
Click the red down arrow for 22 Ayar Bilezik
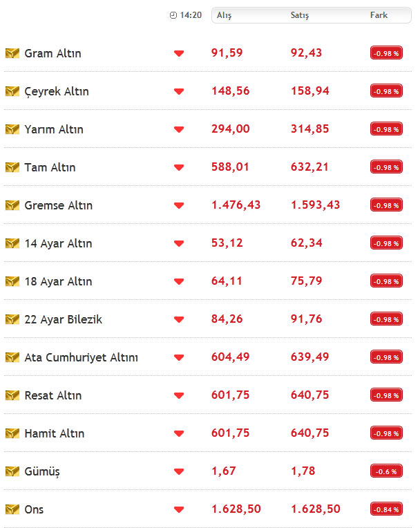tap(179, 319)
